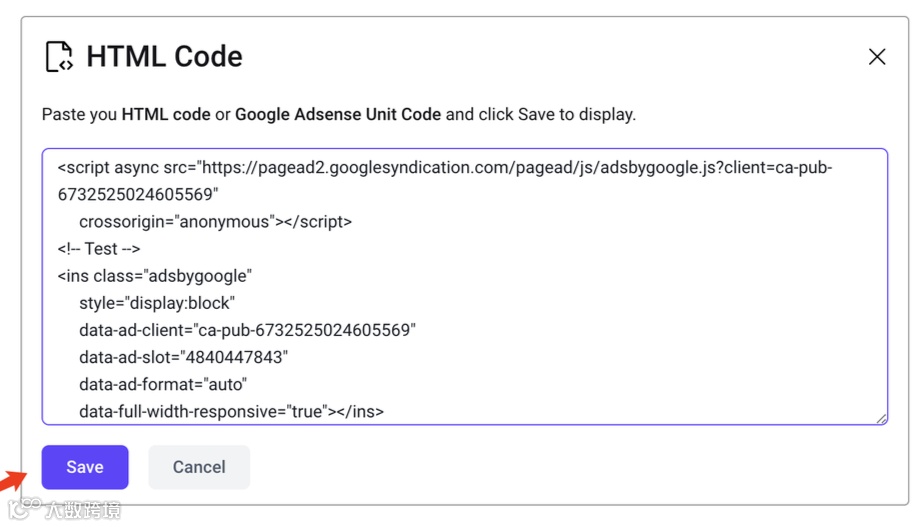Click the <!-- Test --> comment line
Viewport: 921px width, 527px height.
click(99, 249)
